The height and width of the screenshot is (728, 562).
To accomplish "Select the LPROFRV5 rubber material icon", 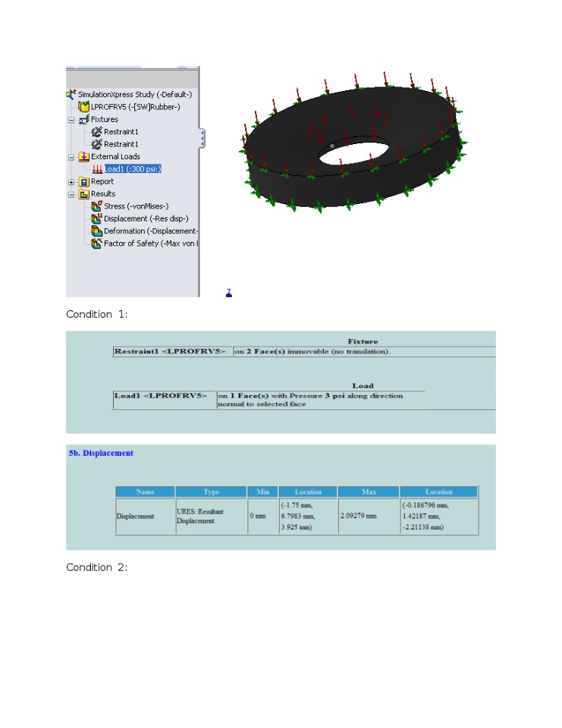I will pos(83,107).
